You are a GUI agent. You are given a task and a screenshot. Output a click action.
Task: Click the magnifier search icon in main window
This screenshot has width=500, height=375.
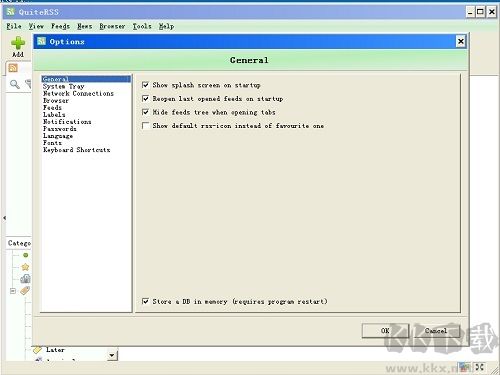14,84
